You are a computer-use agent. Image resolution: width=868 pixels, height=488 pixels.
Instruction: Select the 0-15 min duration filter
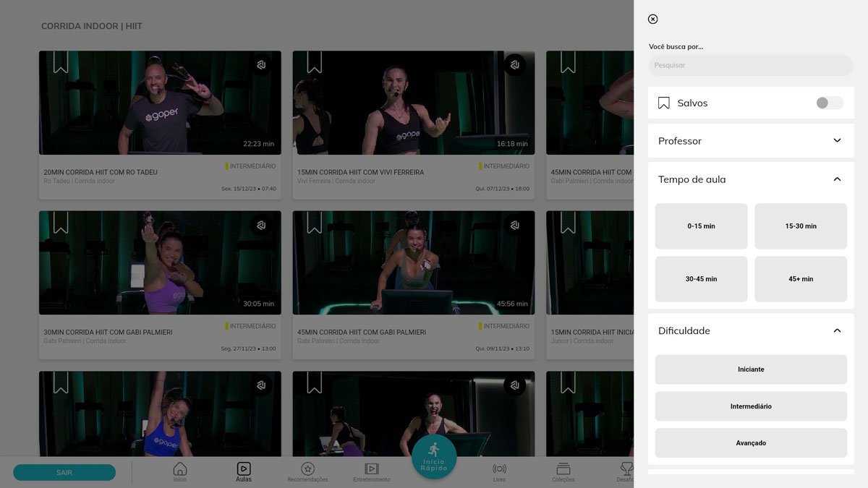[x=701, y=226]
